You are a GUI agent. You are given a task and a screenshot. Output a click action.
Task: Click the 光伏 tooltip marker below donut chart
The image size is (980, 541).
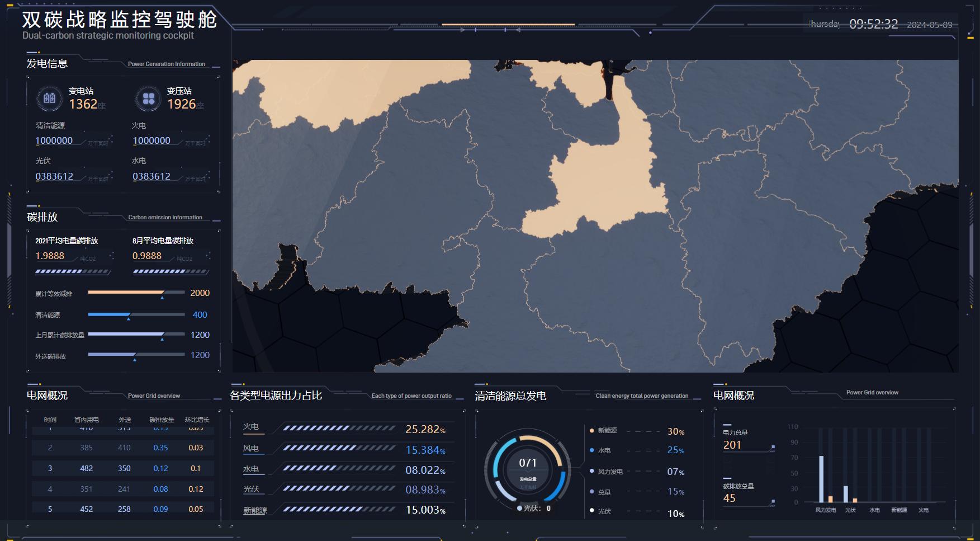coord(520,509)
